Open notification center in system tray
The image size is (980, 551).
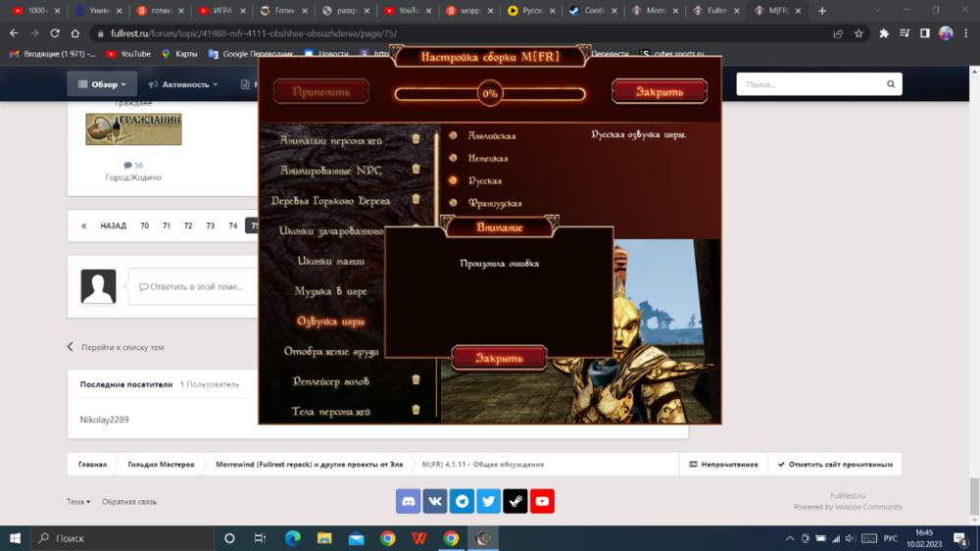[x=960, y=538]
